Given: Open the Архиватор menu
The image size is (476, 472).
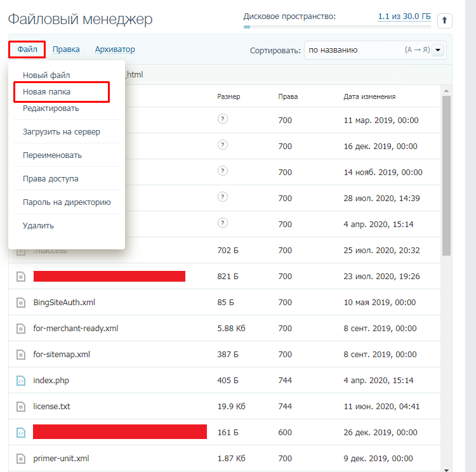Looking at the screenshot, I should (115, 49).
